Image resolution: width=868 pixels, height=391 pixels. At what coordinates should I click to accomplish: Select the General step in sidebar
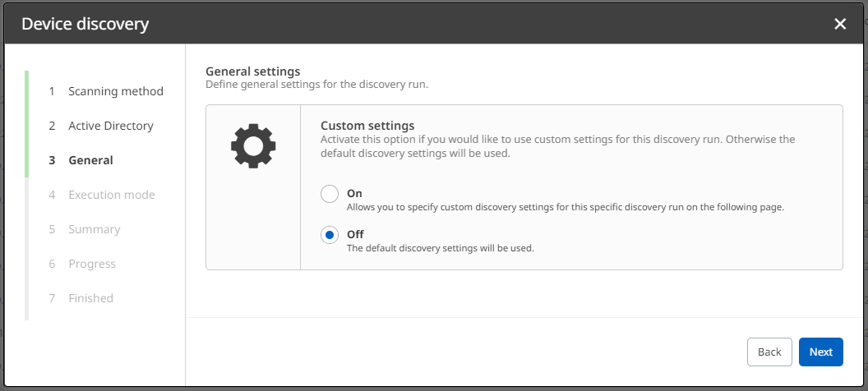[x=90, y=160]
